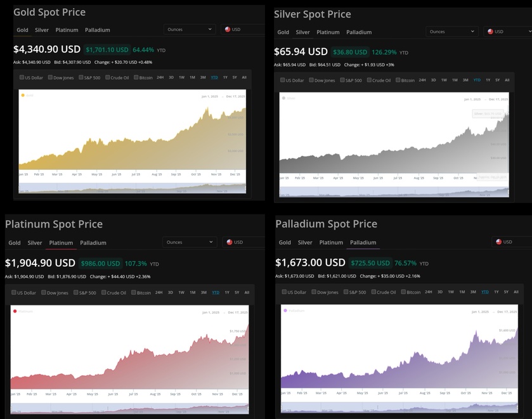Click the gray Silver legend dot on the chart
Image resolution: width=532 pixels, height=419 pixels.
click(283, 98)
